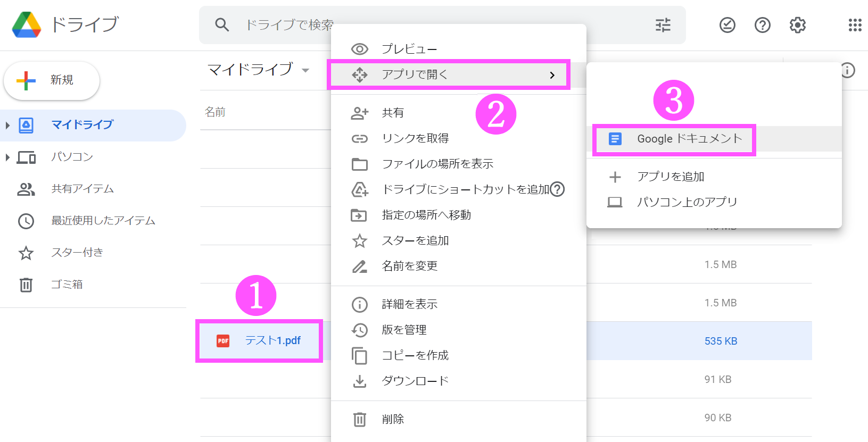Click the 91 KB file size
The image size is (868, 442).
[x=718, y=380]
